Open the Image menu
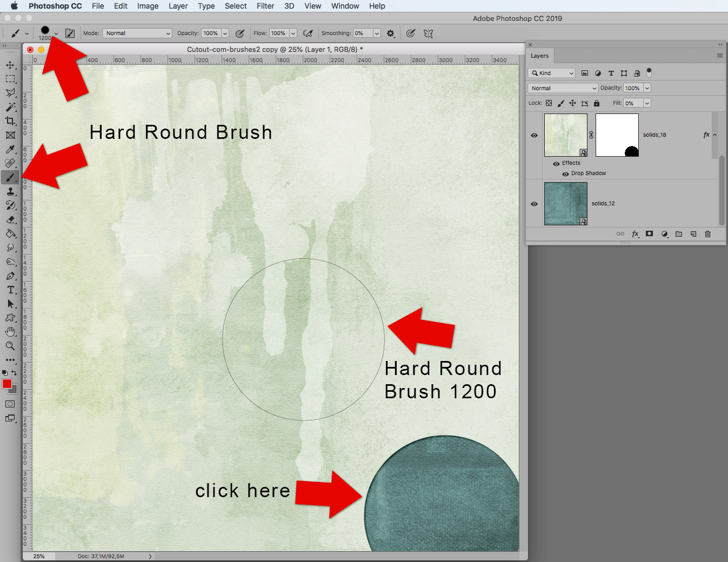Image resolution: width=728 pixels, height=562 pixels. click(x=148, y=6)
